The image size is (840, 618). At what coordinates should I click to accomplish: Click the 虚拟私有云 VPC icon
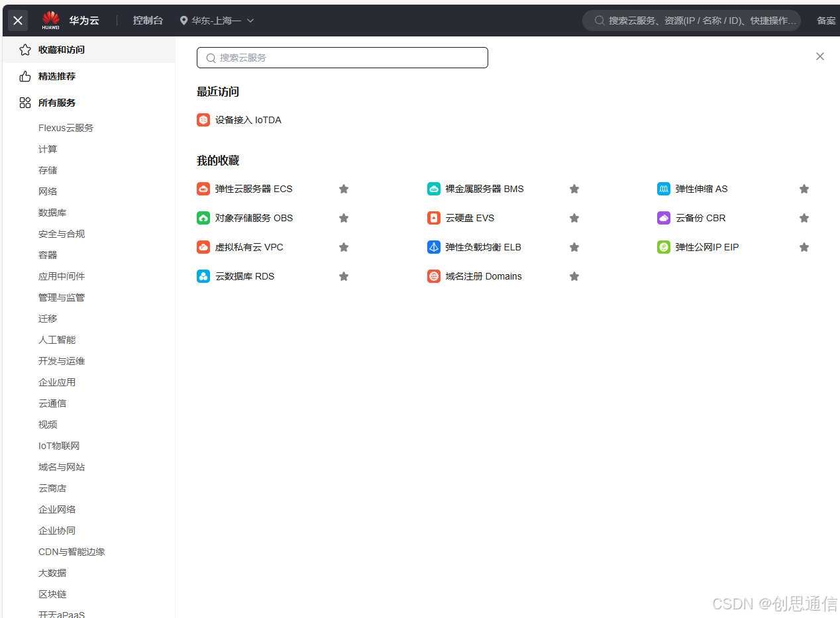click(203, 247)
